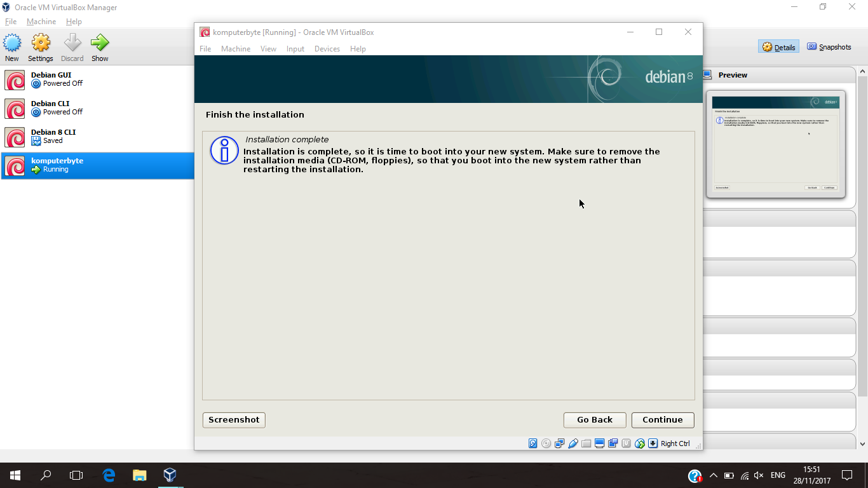Viewport: 868px width, 488px height.
Task: Click the optical disk icon in VM status bar
Action: (x=546, y=444)
